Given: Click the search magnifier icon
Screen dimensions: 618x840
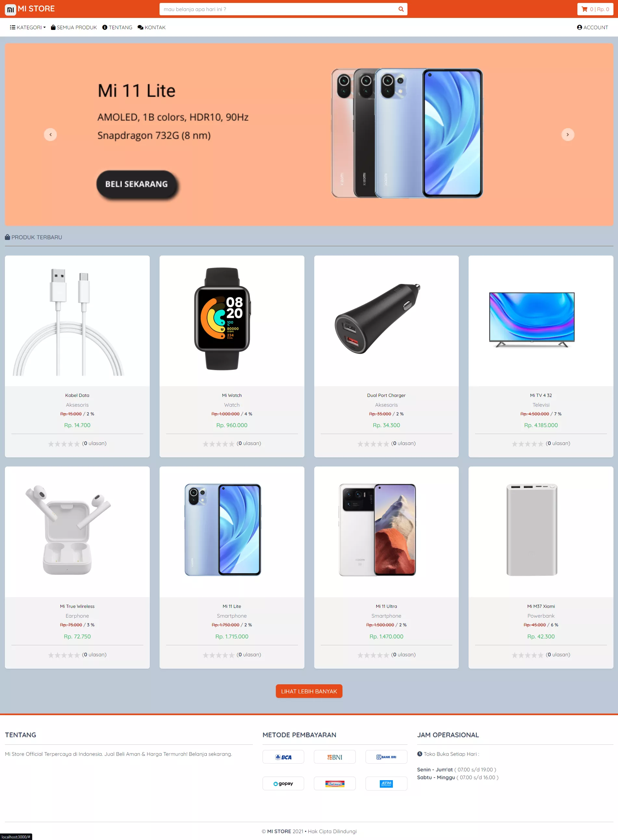Looking at the screenshot, I should coord(401,9).
